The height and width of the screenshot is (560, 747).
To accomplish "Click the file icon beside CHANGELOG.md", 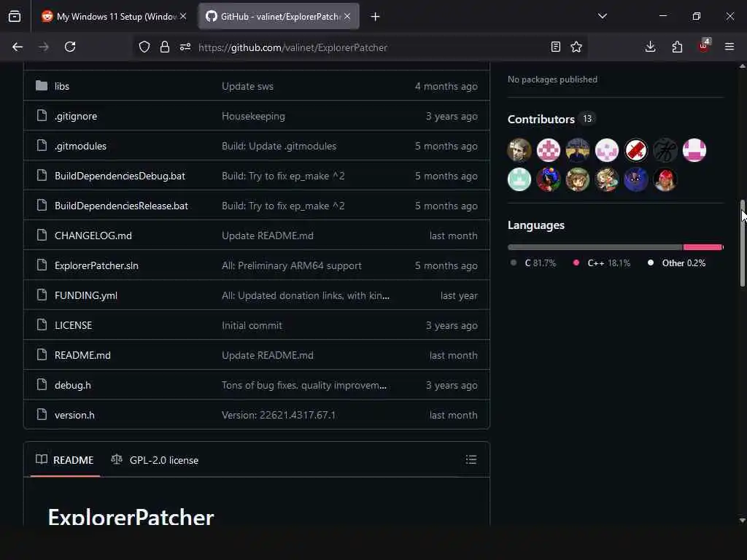I will (x=42, y=235).
